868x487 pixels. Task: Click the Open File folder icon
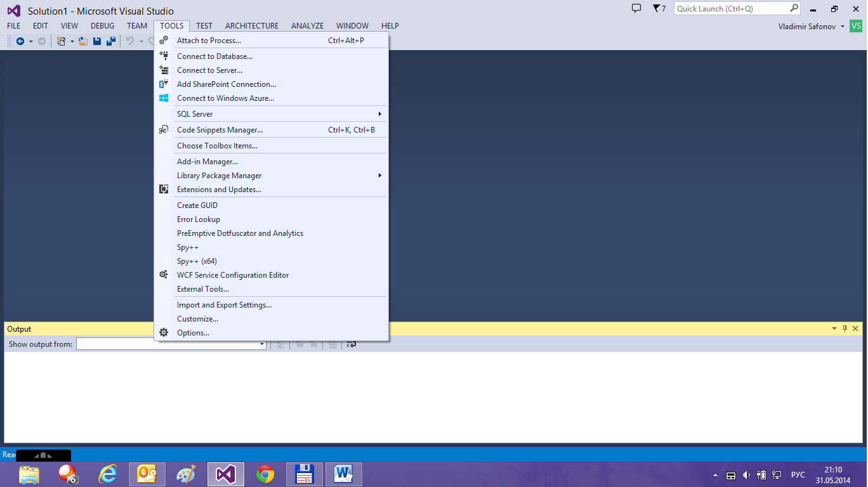(x=82, y=41)
